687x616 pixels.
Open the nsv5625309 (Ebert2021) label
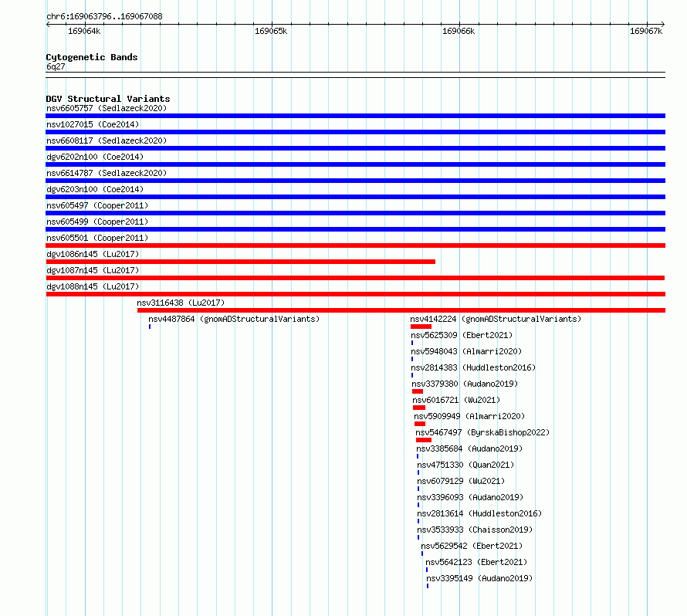point(462,335)
